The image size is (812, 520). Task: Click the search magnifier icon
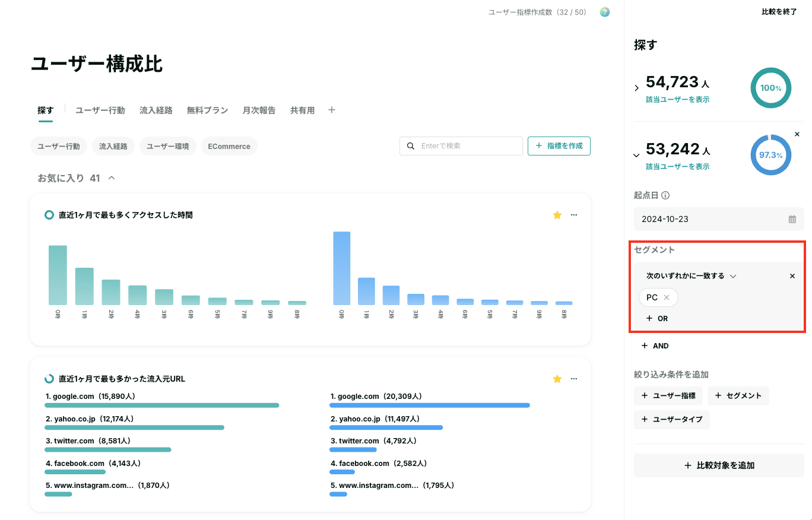[411, 146]
